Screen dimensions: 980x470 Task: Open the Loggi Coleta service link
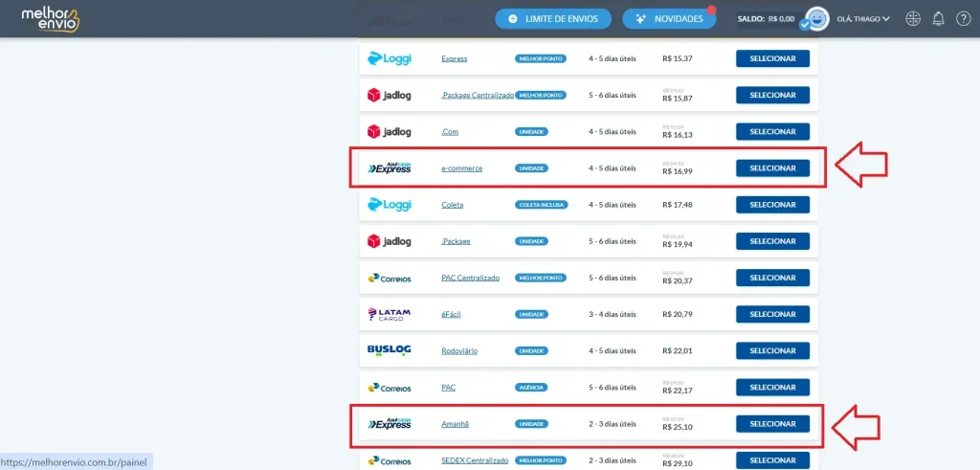pyautogui.click(x=453, y=205)
